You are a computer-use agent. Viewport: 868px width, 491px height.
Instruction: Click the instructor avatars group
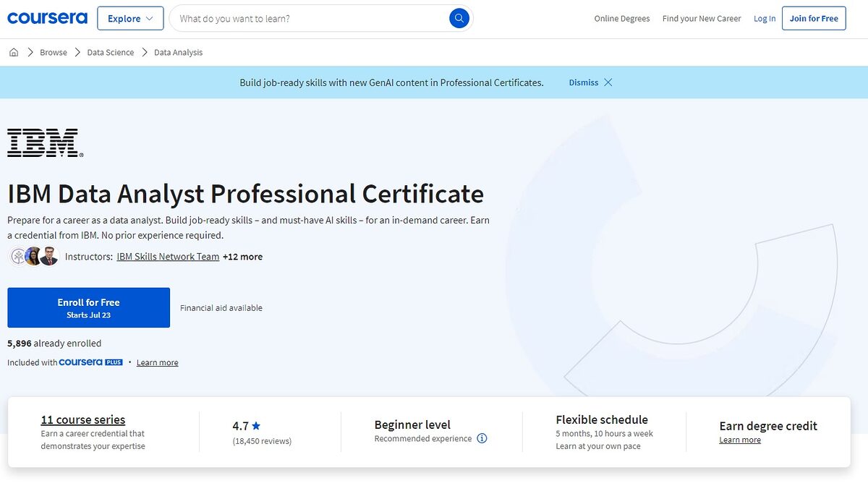(x=34, y=256)
